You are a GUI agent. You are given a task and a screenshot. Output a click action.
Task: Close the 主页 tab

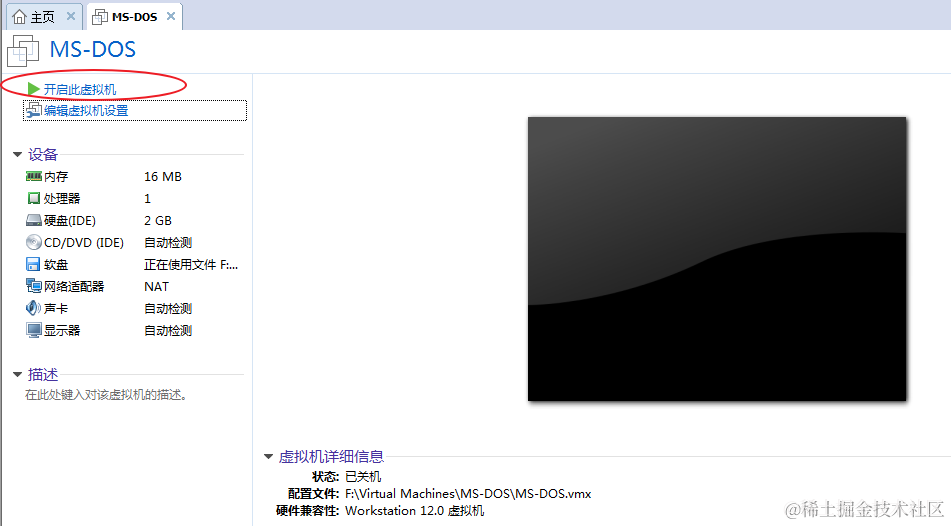[x=71, y=16]
